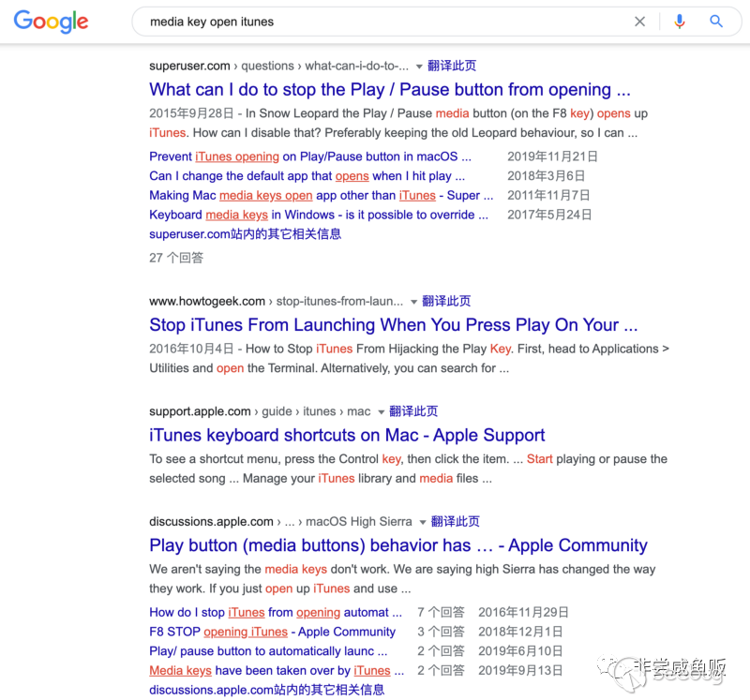This screenshot has width=750, height=700.
Task: Open 'Prevent iTunes opening on Play/Pause button' sublink
Action: coord(310,156)
